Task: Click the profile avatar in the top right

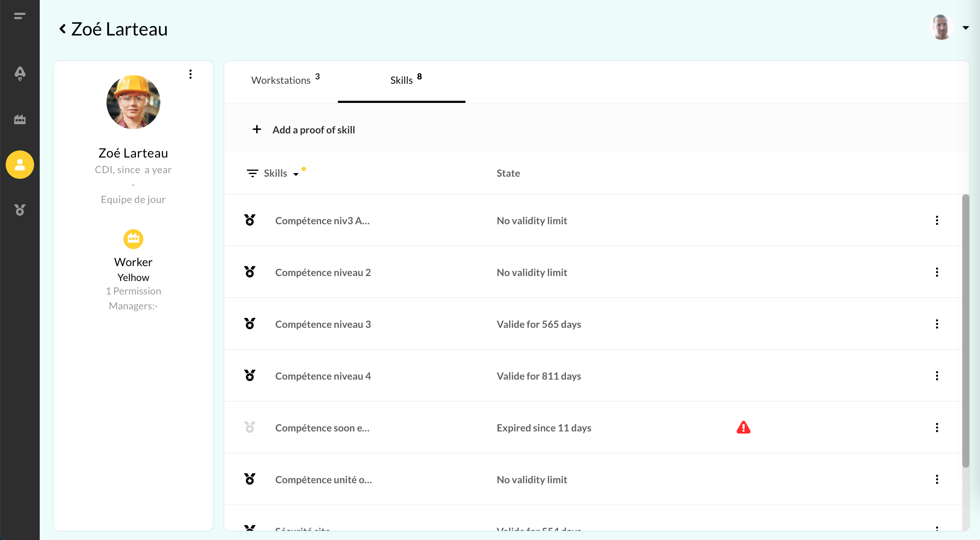Action: (941, 27)
